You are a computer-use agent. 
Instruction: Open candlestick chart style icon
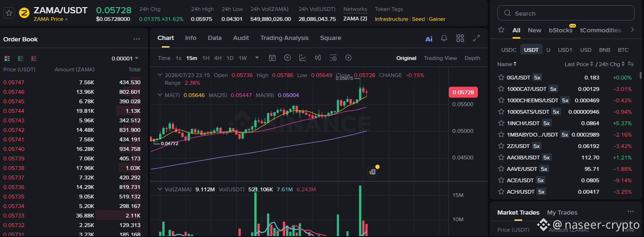coord(318,58)
